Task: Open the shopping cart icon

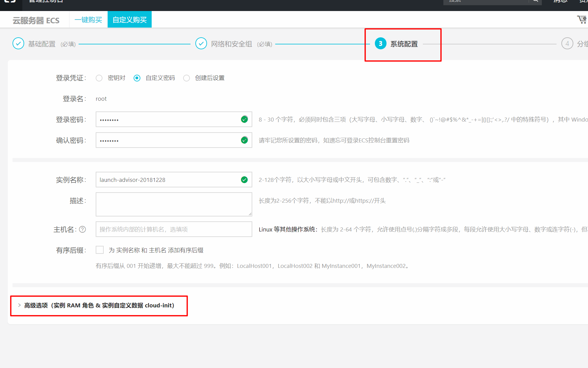Action: (x=582, y=20)
